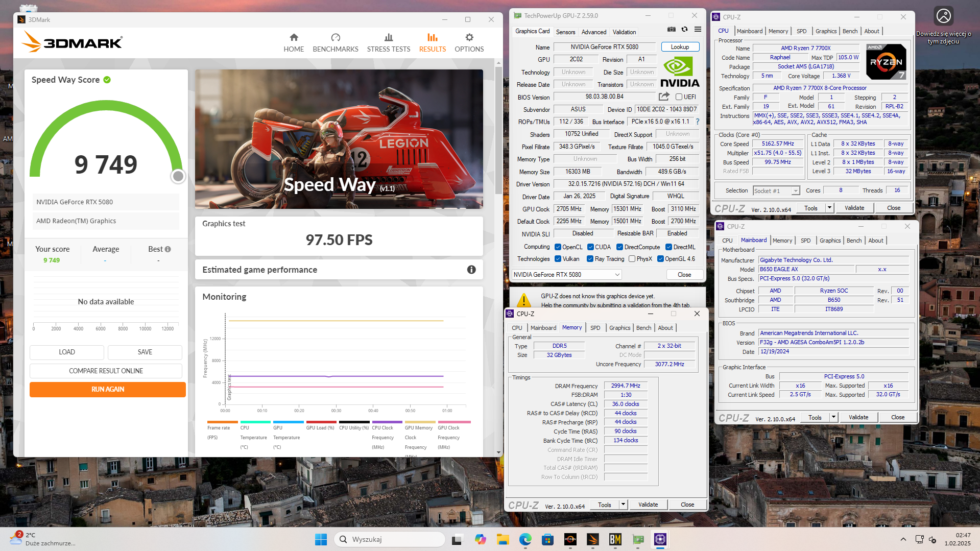The image size is (980, 551).
Task: Toggle UEFI checkbox in GPU-Z
Action: tap(679, 97)
